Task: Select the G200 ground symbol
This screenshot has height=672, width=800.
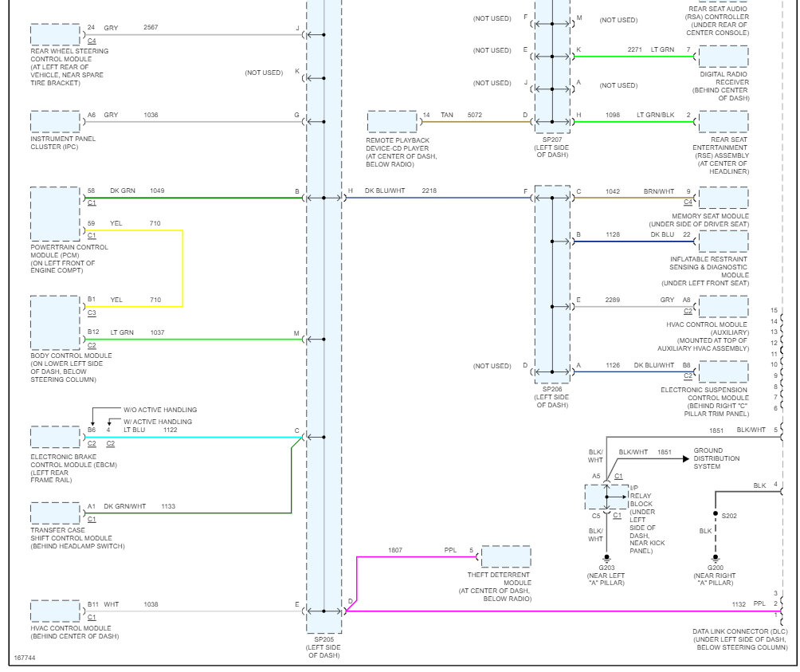Action: (x=716, y=558)
